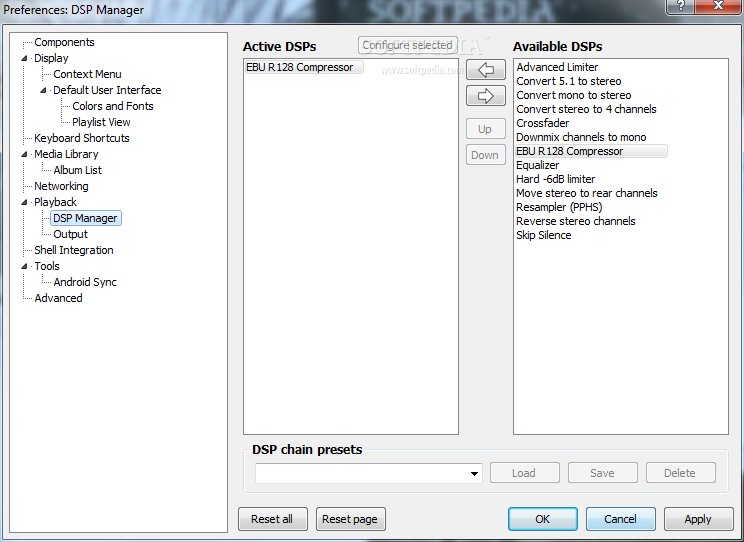Open Output preferences page

(70, 234)
